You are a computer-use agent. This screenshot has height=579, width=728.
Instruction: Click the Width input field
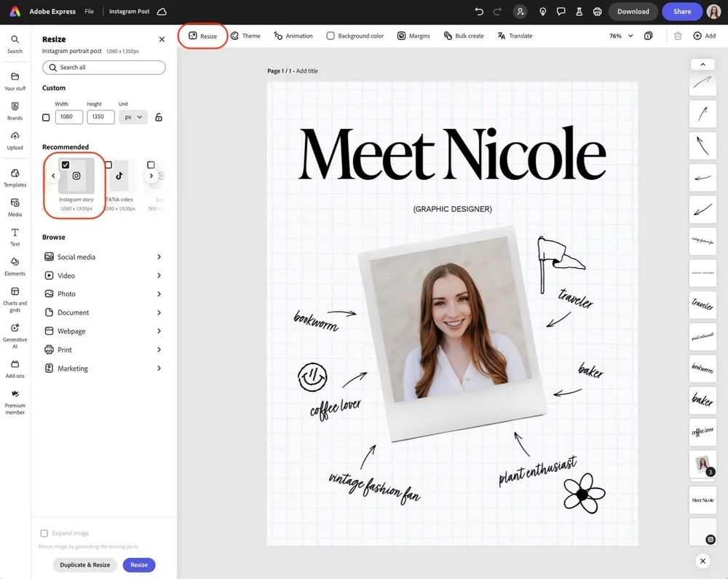tap(68, 117)
